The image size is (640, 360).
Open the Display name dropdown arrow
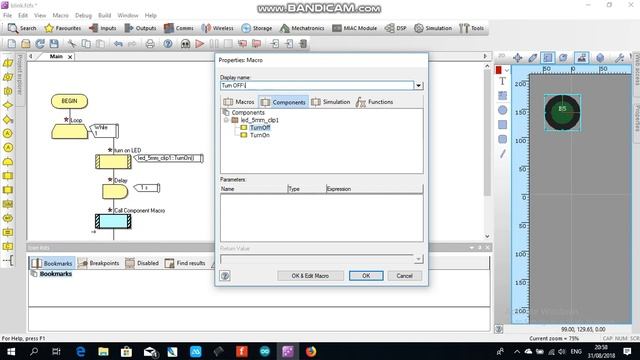(x=418, y=85)
